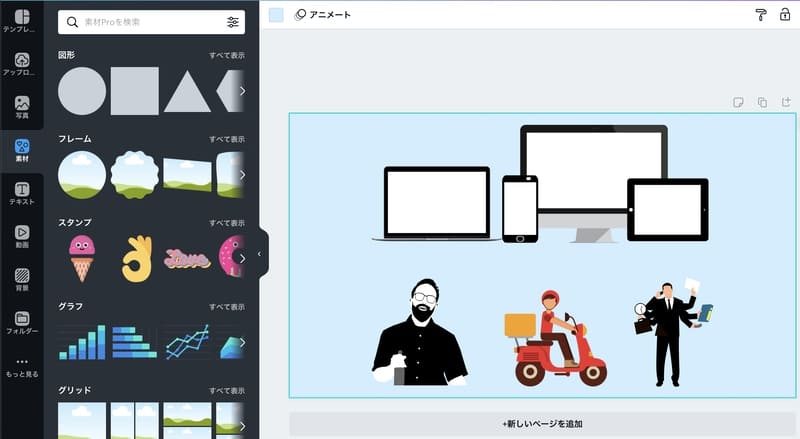The height and width of the screenshot is (439, 800).
Task: Click すべて表示 next to スタンプ
Action: [x=226, y=222]
